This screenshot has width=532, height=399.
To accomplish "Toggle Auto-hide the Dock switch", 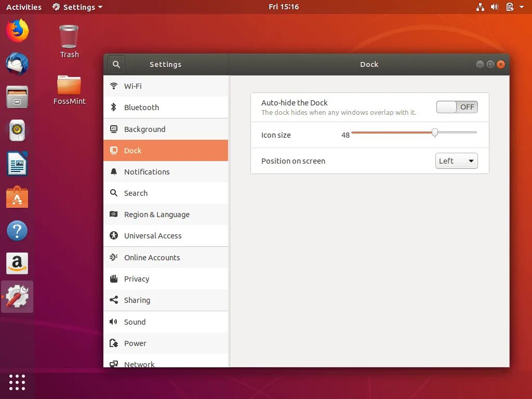I will coord(457,107).
